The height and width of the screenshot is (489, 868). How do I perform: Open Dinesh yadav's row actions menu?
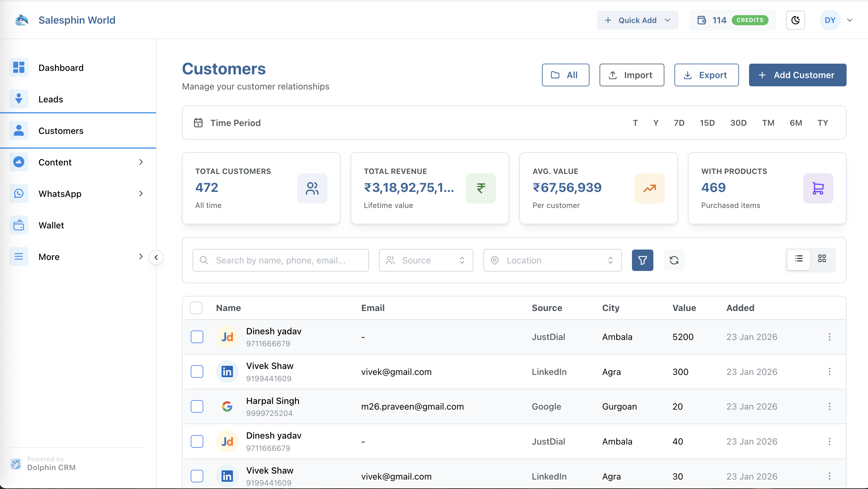coord(830,337)
